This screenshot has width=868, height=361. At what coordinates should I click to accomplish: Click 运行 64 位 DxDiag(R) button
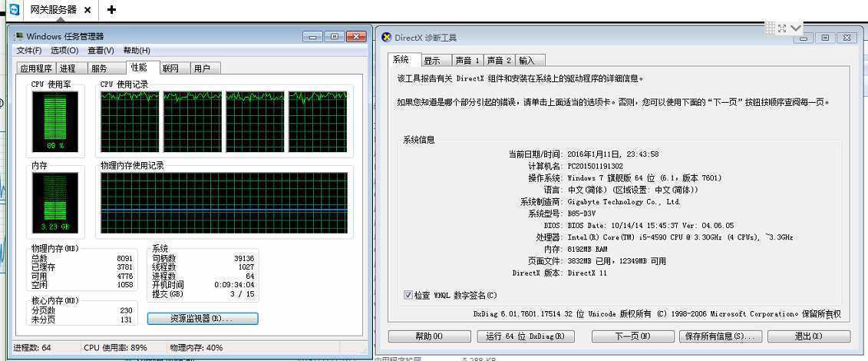click(526, 336)
